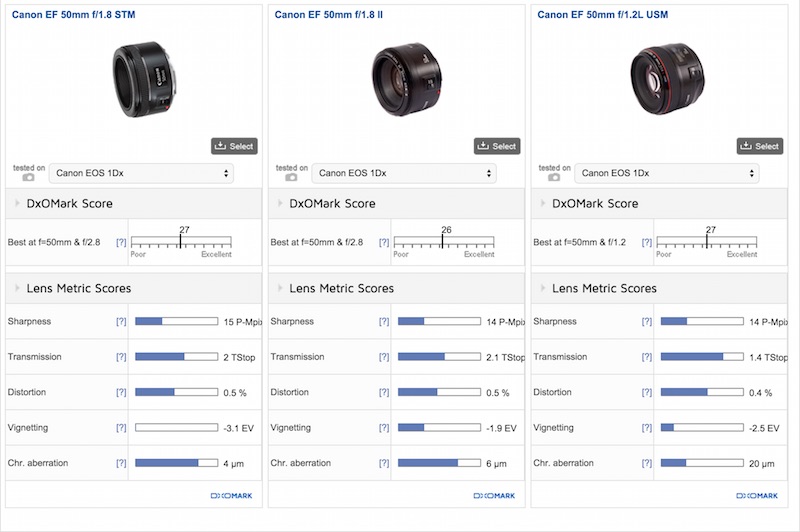This screenshot has width=800, height=532.
Task: Open Transmission help for f/1.8 II
Action: click(384, 357)
